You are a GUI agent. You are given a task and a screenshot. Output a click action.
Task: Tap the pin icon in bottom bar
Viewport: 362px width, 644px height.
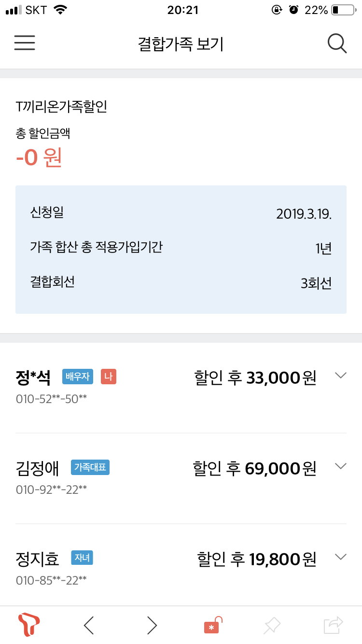tap(272, 625)
